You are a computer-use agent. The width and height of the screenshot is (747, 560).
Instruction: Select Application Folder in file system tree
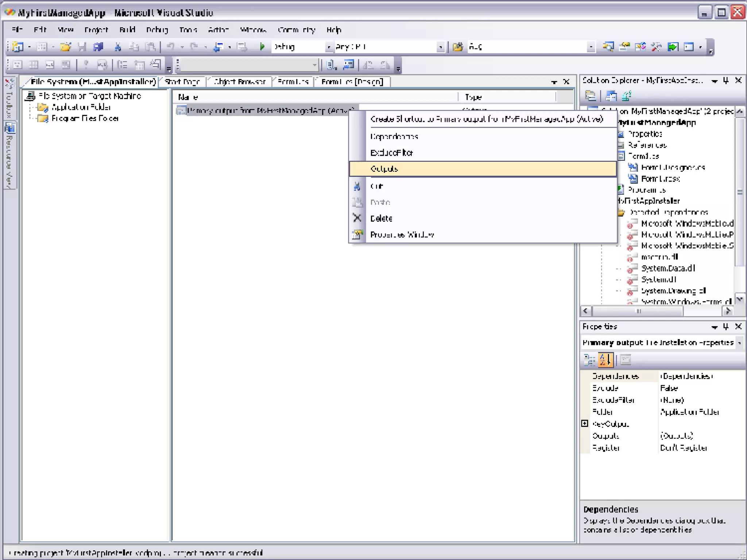pyautogui.click(x=81, y=107)
